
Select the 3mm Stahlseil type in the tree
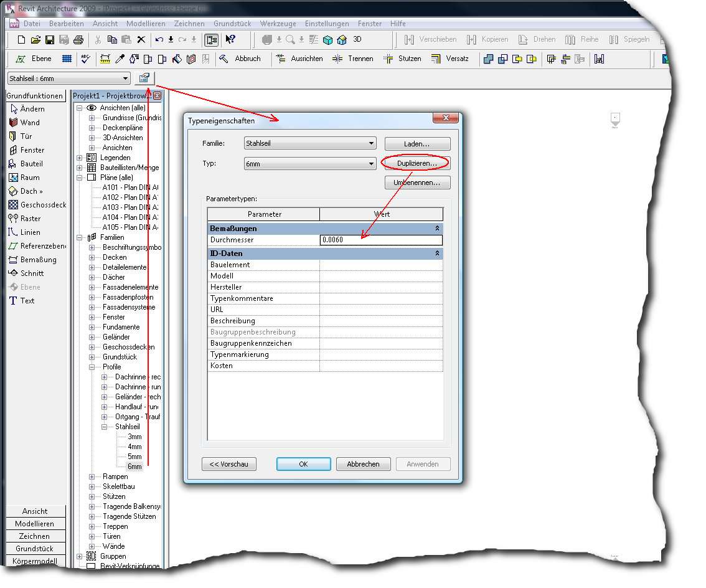coord(134,437)
